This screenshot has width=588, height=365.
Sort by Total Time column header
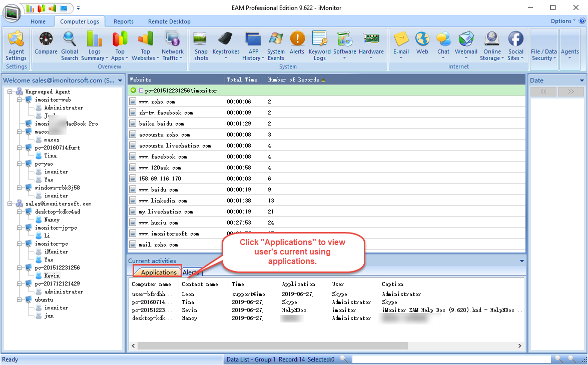pos(245,79)
